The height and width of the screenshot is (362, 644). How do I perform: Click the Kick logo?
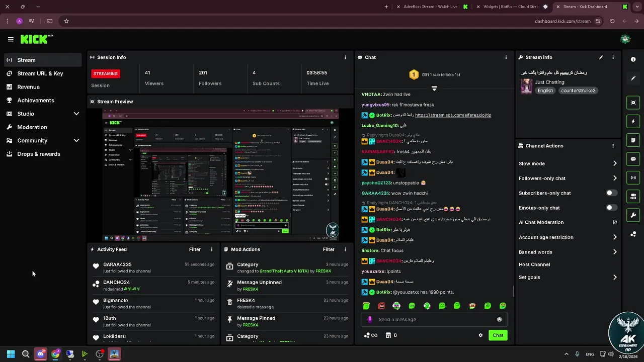pos(37,39)
